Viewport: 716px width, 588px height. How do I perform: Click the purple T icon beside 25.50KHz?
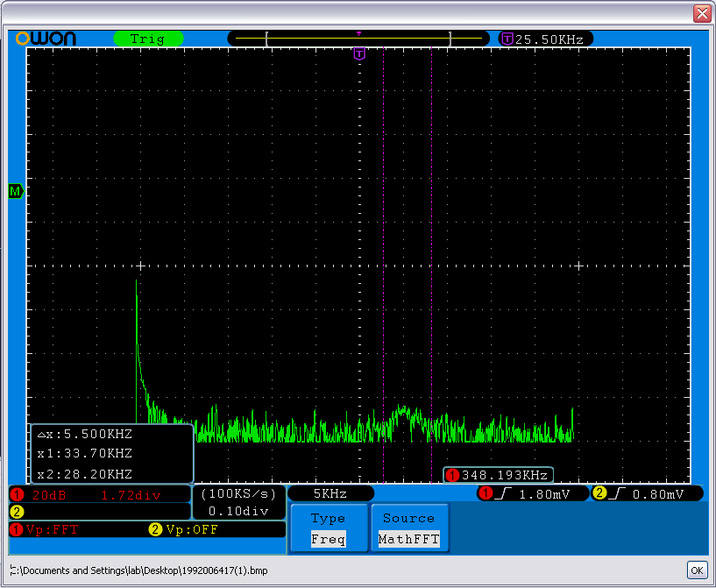(507, 39)
